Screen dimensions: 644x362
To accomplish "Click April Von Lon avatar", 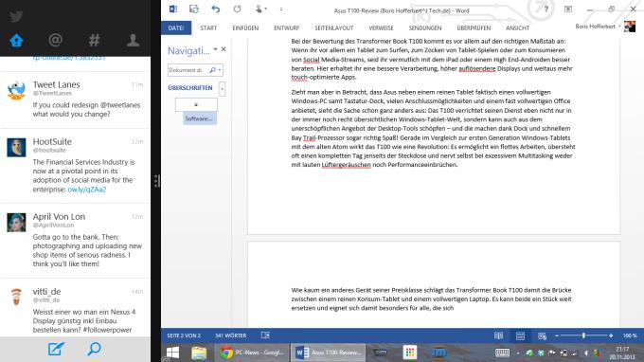I will coord(16,223).
